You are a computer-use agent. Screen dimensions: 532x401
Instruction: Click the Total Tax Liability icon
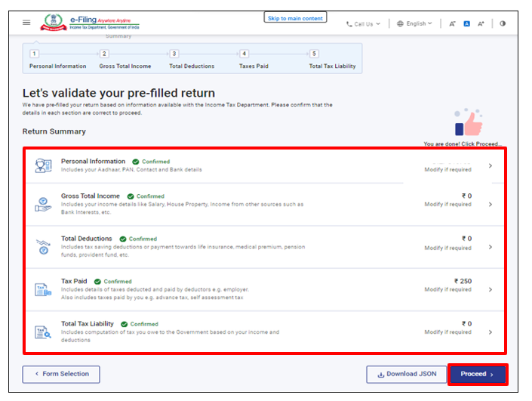pos(44,332)
